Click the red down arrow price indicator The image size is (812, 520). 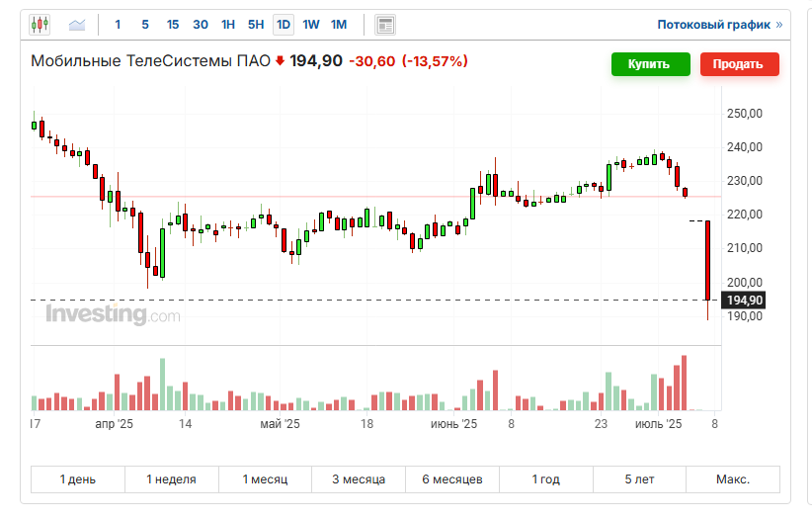click(x=281, y=61)
